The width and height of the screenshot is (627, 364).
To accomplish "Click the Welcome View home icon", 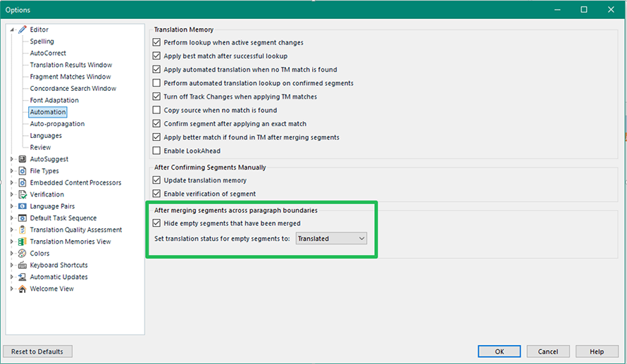I will click(x=23, y=289).
